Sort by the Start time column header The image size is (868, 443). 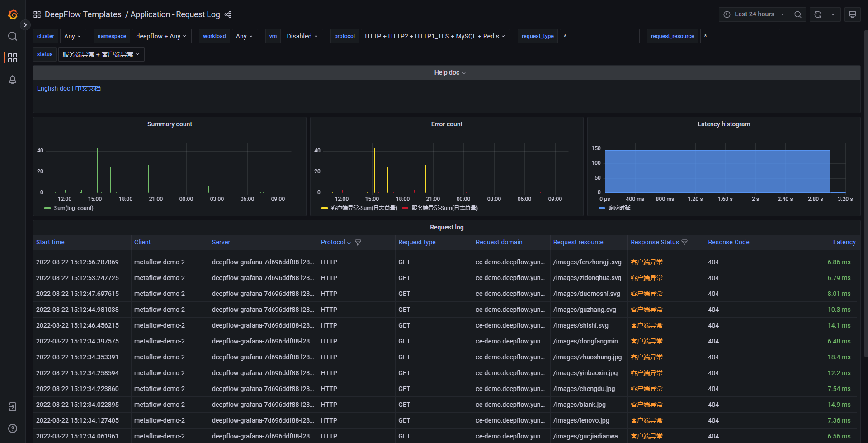click(50, 243)
